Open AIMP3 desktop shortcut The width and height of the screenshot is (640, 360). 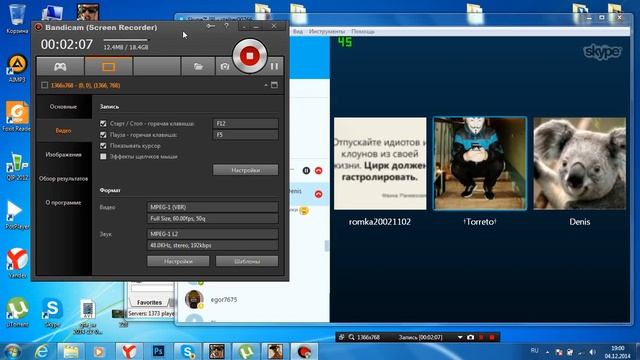click(17, 68)
